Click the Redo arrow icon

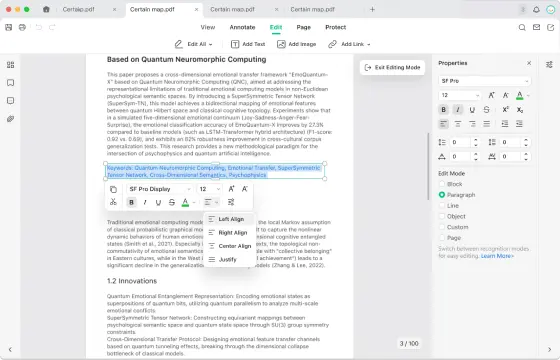point(52,27)
